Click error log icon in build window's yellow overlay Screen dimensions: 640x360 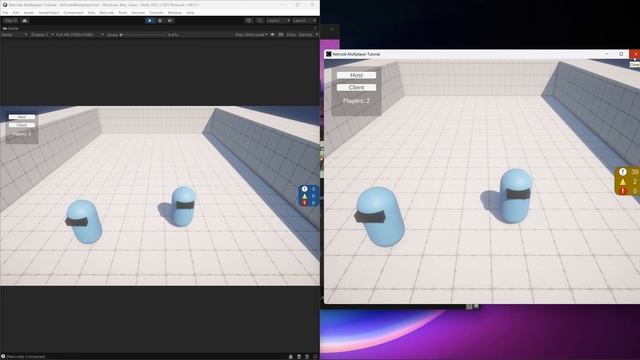(x=622, y=191)
